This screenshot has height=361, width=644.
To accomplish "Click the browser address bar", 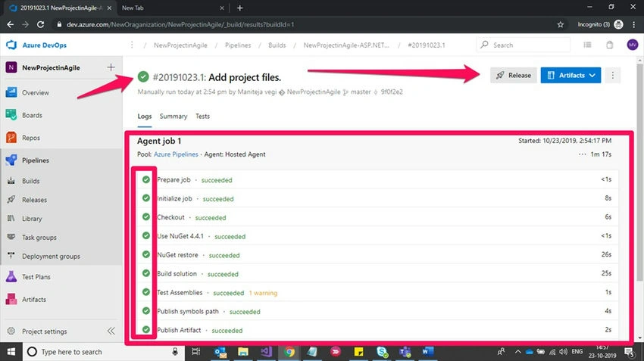I will click(304, 25).
